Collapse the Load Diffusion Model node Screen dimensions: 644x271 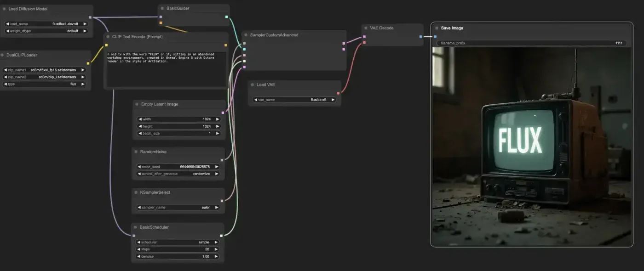pyautogui.click(x=4, y=9)
